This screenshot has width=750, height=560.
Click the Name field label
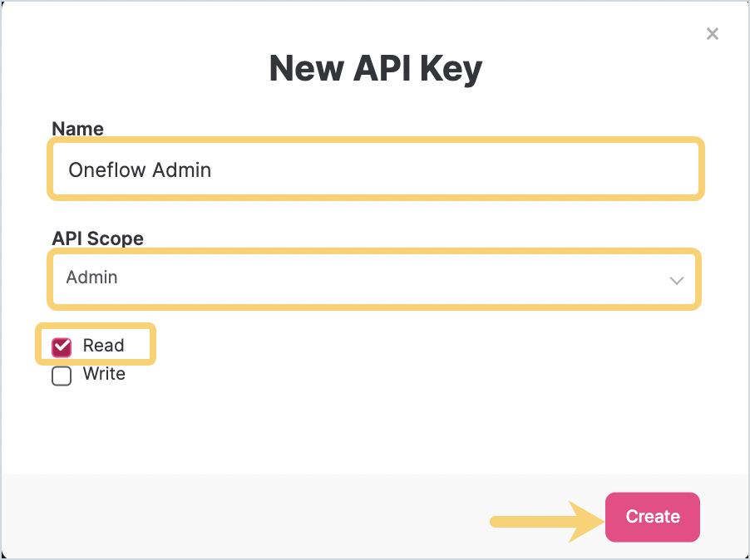[x=77, y=129]
